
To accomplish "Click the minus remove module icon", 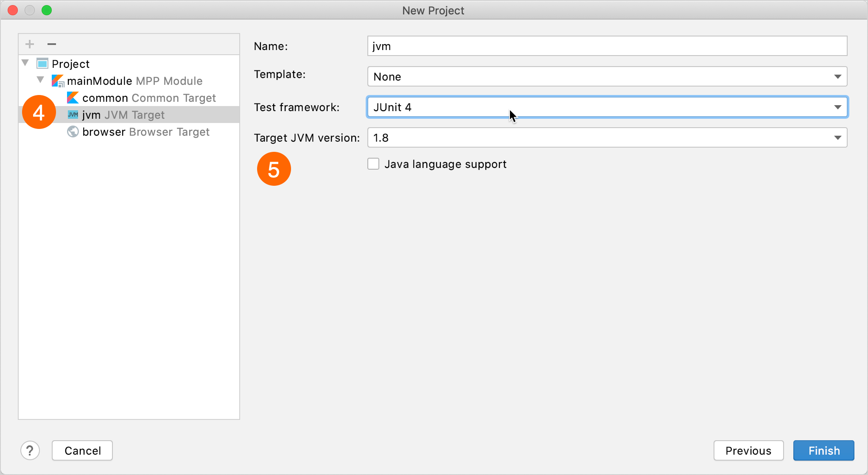I will (52, 44).
